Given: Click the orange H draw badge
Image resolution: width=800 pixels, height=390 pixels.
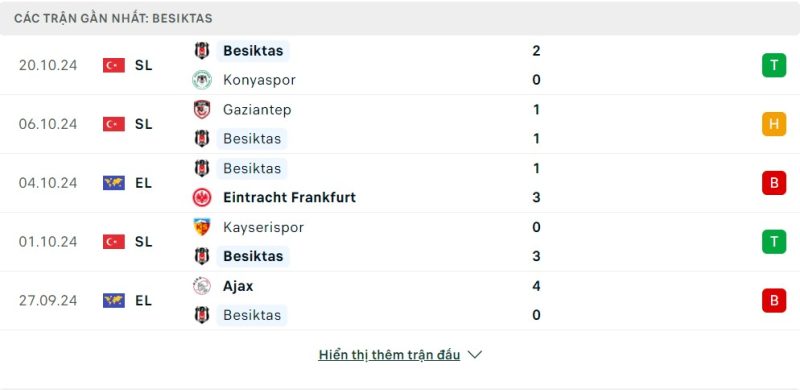Looking at the screenshot, I should 774,124.
